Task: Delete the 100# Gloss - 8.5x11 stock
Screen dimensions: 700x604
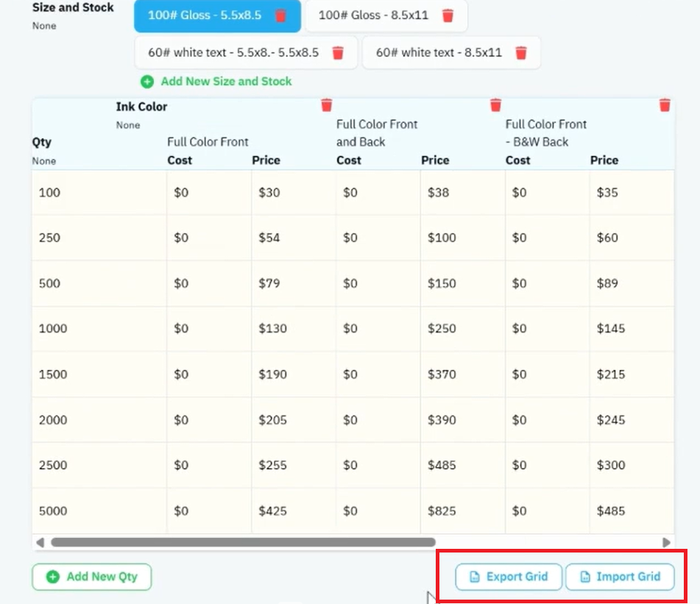Action: 448,15
